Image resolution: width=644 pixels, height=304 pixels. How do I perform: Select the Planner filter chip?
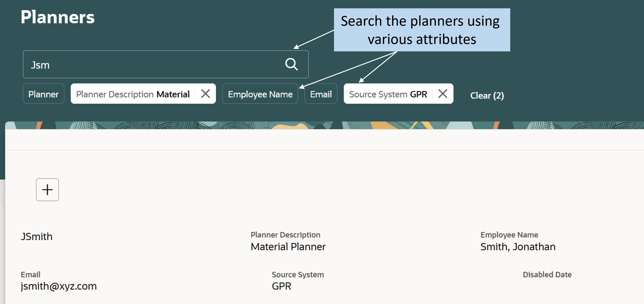(43, 94)
